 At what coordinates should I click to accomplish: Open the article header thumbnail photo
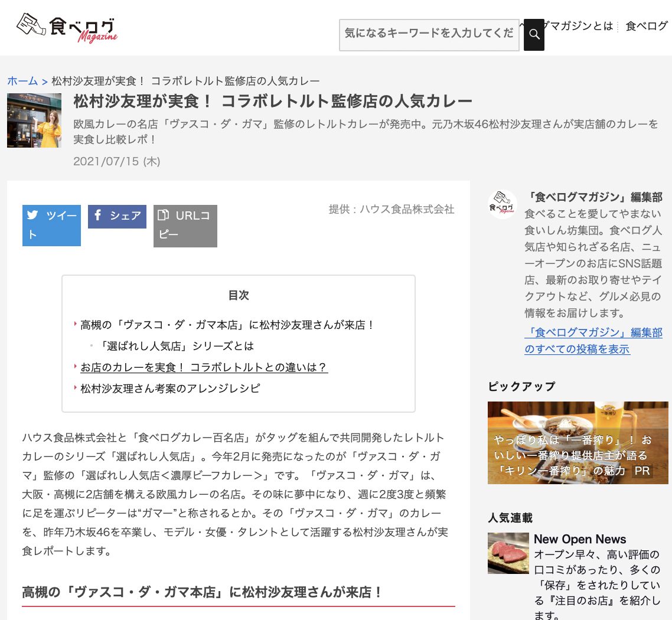[x=34, y=120]
